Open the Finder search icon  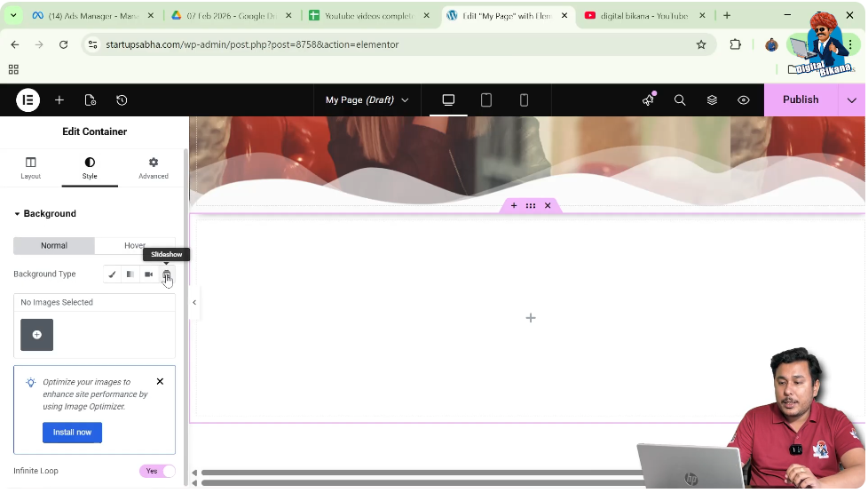pos(680,100)
